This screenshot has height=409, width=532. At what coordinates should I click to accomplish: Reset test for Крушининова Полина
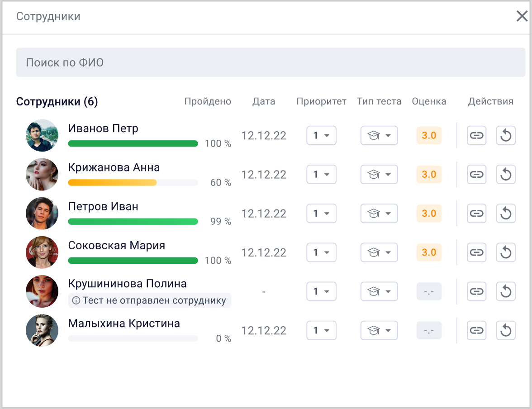[x=506, y=291]
